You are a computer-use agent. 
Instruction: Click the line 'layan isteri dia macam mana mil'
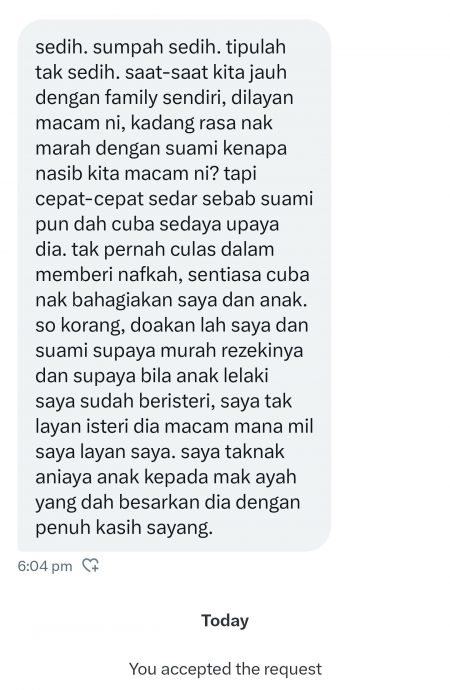174,427
